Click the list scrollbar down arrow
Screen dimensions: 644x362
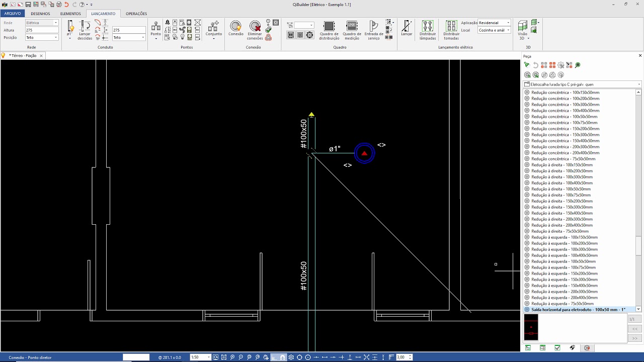pos(638,309)
